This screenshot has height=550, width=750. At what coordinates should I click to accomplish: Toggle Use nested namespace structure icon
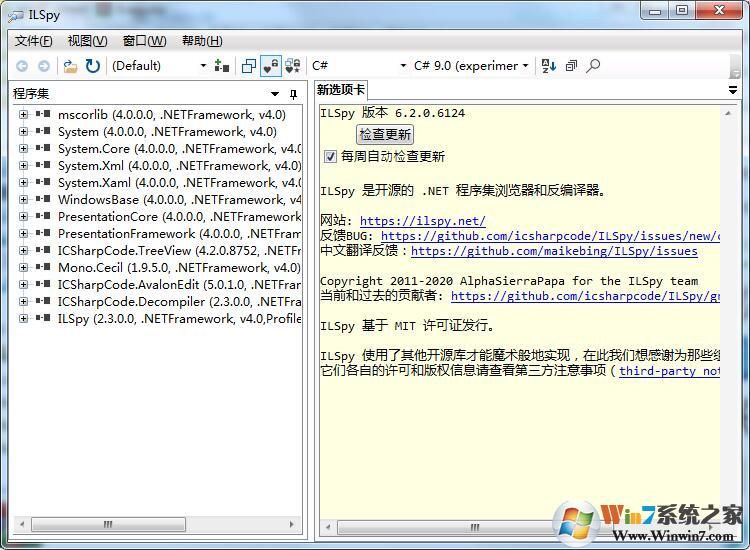point(249,66)
